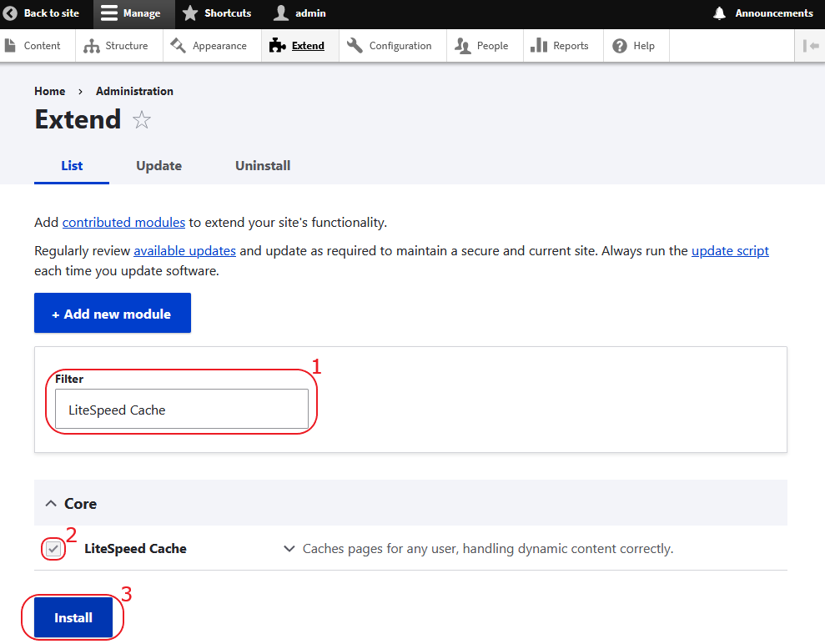Open the Appearance menu item label

[x=219, y=46]
